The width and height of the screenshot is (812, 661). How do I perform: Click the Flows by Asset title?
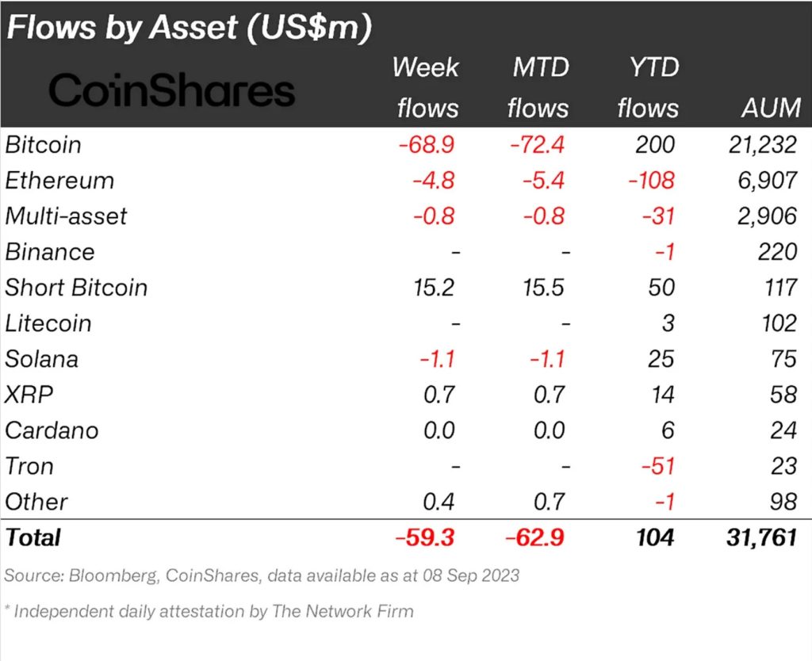coord(190,28)
